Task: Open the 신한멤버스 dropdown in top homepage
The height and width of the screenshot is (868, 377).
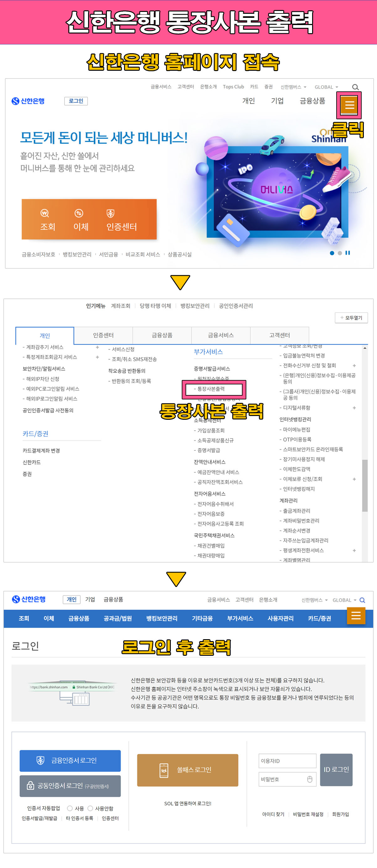Action: pos(293,87)
